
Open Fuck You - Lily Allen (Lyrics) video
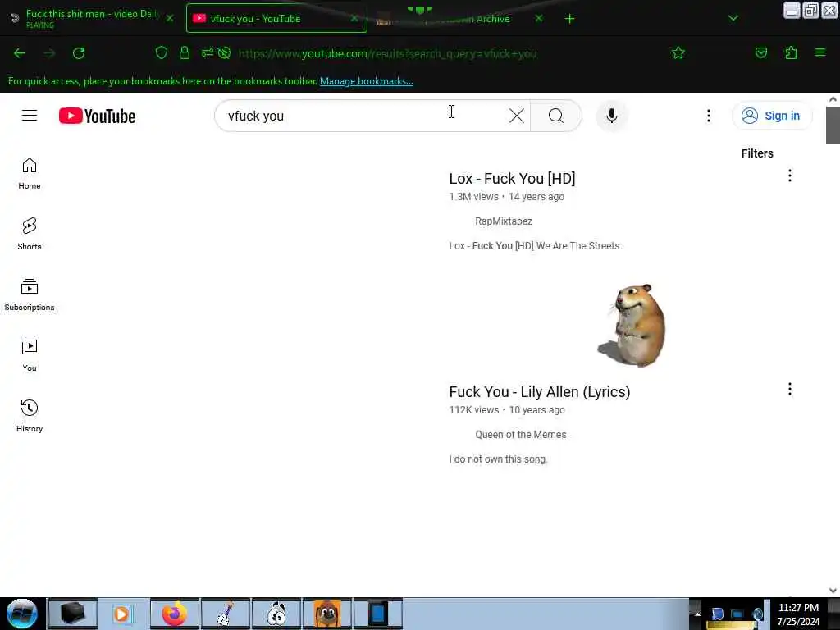click(540, 392)
